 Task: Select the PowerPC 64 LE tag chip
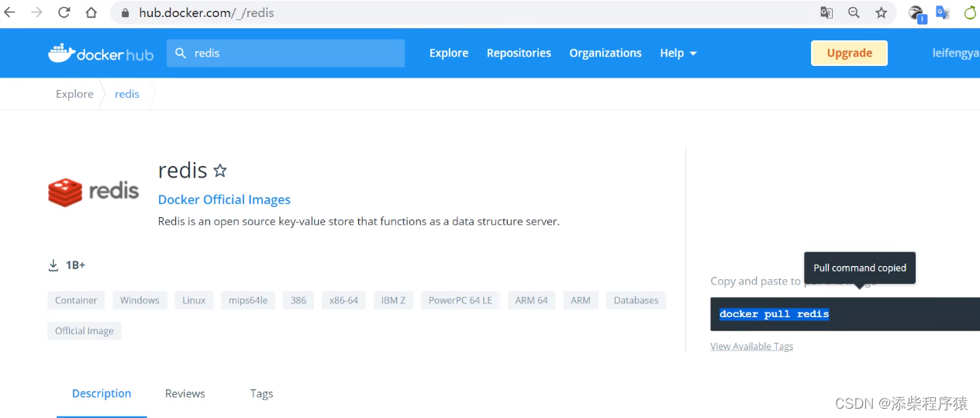(461, 300)
